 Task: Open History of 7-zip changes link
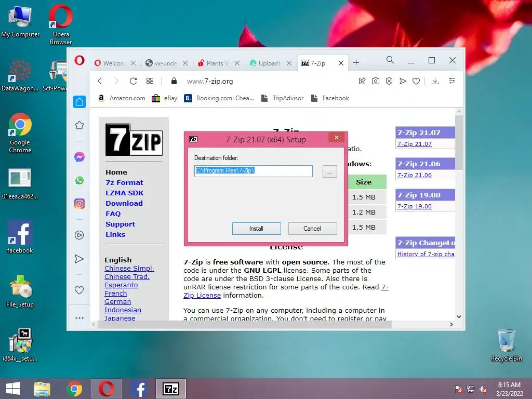[x=426, y=254]
